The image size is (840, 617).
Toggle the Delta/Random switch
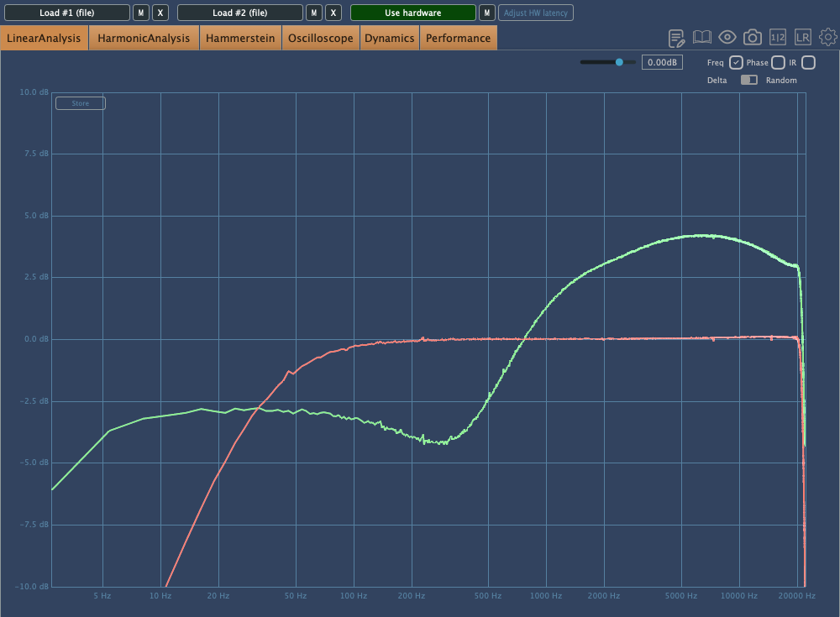click(x=748, y=80)
